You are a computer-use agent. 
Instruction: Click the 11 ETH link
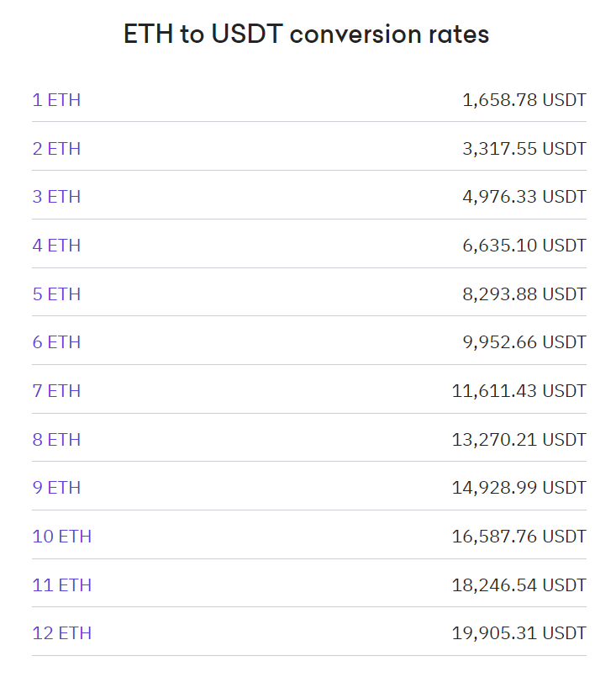click(x=61, y=585)
